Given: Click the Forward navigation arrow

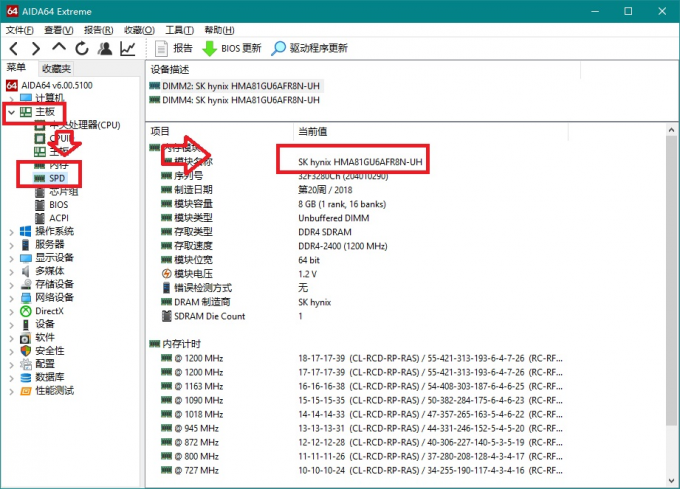Looking at the screenshot, I should coord(35,48).
